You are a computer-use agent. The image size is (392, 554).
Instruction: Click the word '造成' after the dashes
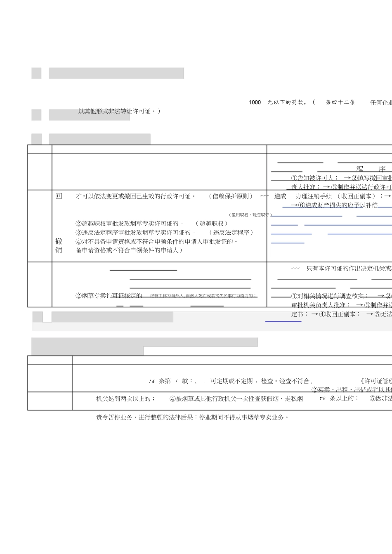coord(280,196)
